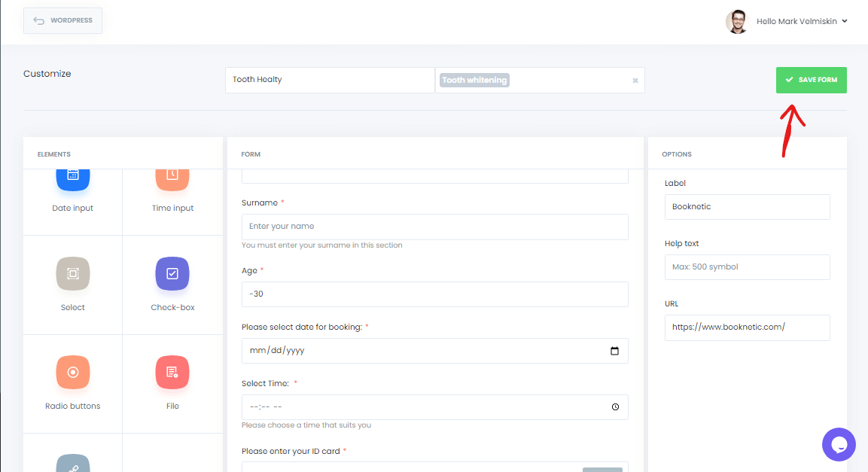Click the user profile avatar

[737, 22]
